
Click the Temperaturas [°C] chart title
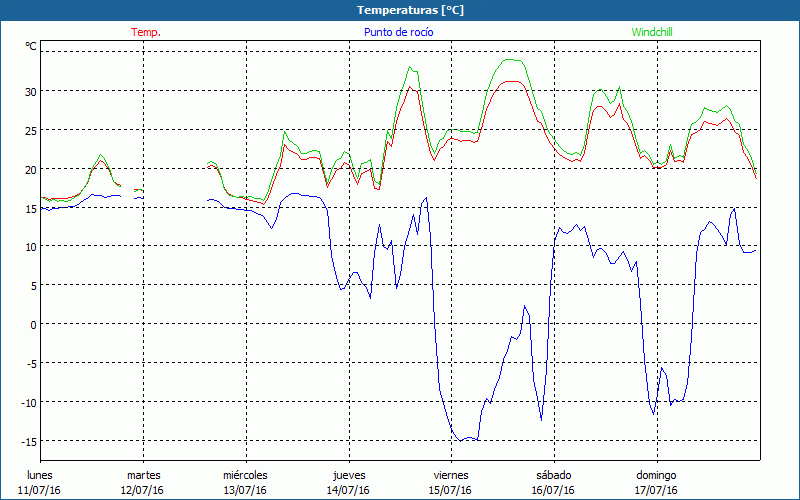click(410, 10)
